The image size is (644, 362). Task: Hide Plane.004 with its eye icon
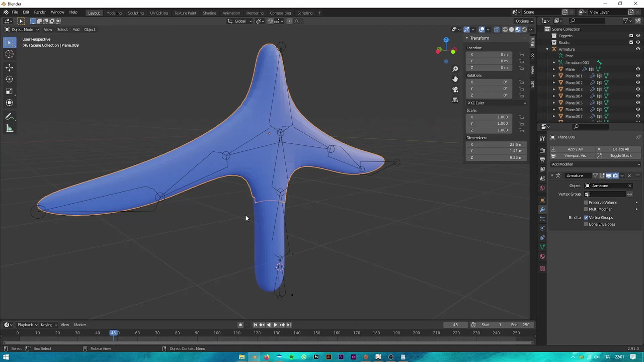tap(638, 96)
